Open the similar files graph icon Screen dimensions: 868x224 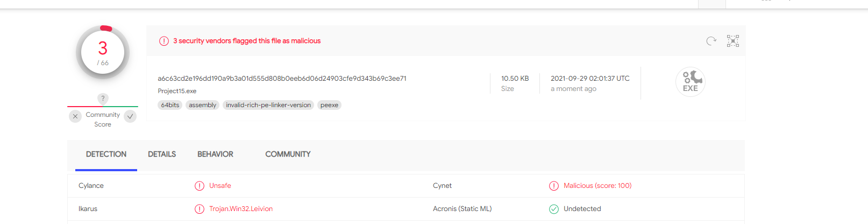click(733, 41)
